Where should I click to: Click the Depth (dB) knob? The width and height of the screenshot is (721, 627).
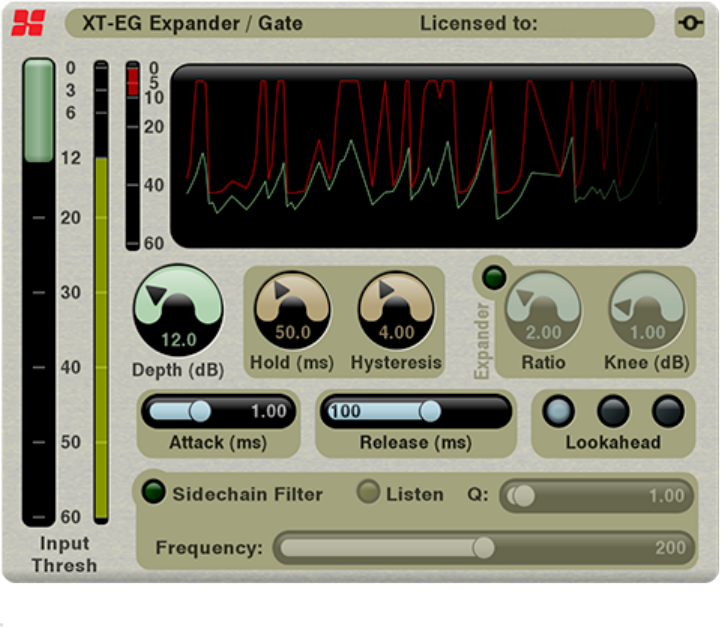(x=178, y=310)
